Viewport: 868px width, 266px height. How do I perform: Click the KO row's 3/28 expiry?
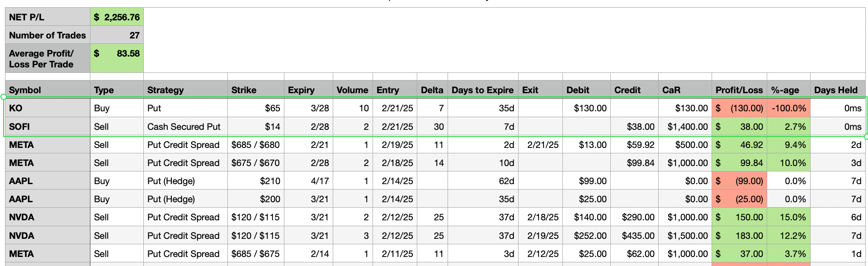coord(308,108)
